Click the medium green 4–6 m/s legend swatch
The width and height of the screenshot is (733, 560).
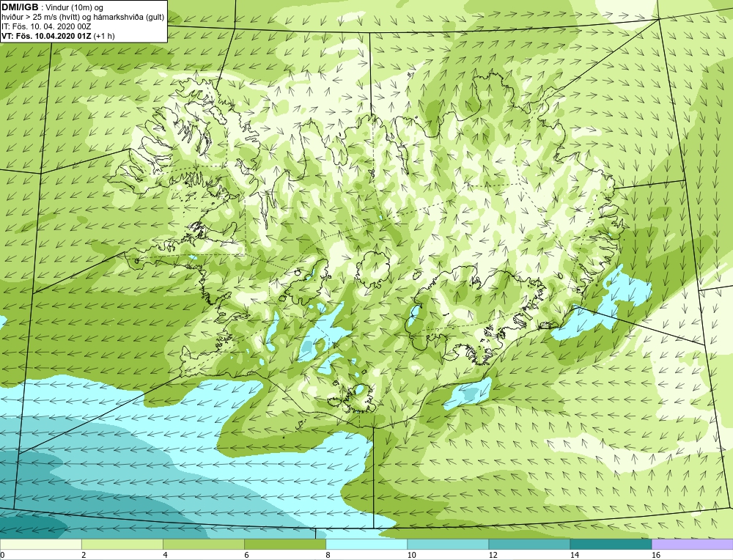(x=203, y=545)
